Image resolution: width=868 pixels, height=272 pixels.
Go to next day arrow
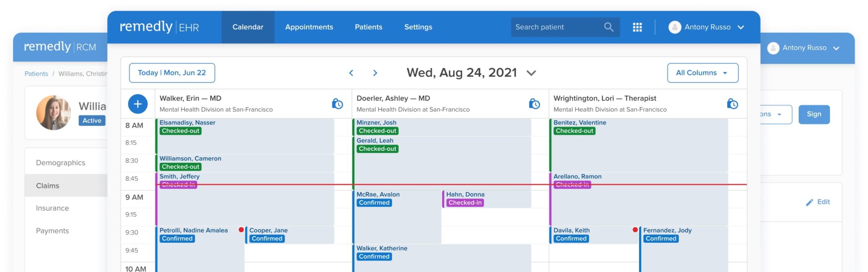(x=375, y=73)
